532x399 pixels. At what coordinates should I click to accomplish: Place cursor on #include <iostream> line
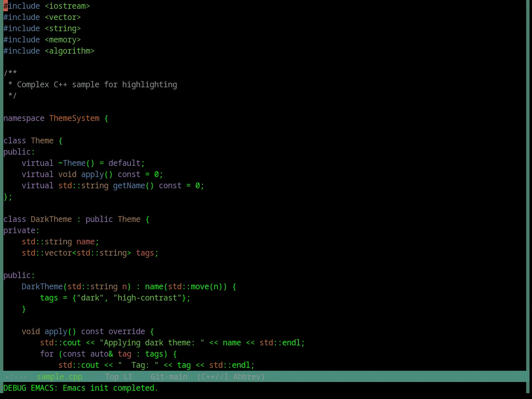pyautogui.click(x=47, y=6)
